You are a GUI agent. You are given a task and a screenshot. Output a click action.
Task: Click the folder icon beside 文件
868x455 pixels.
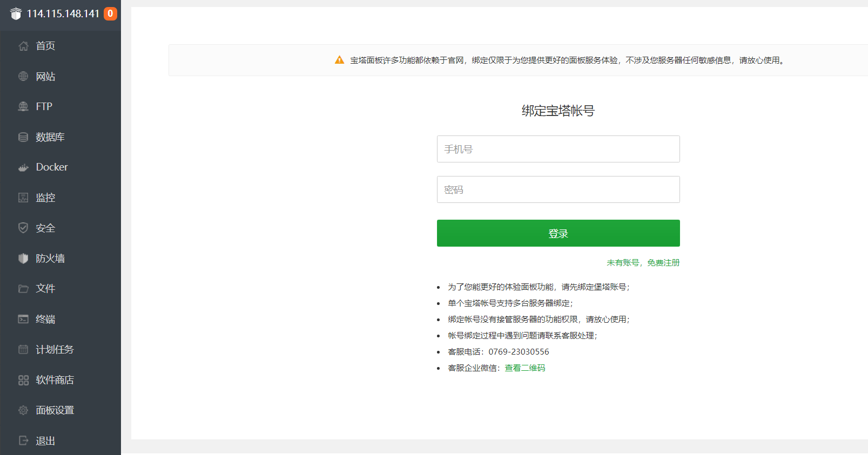(x=23, y=289)
